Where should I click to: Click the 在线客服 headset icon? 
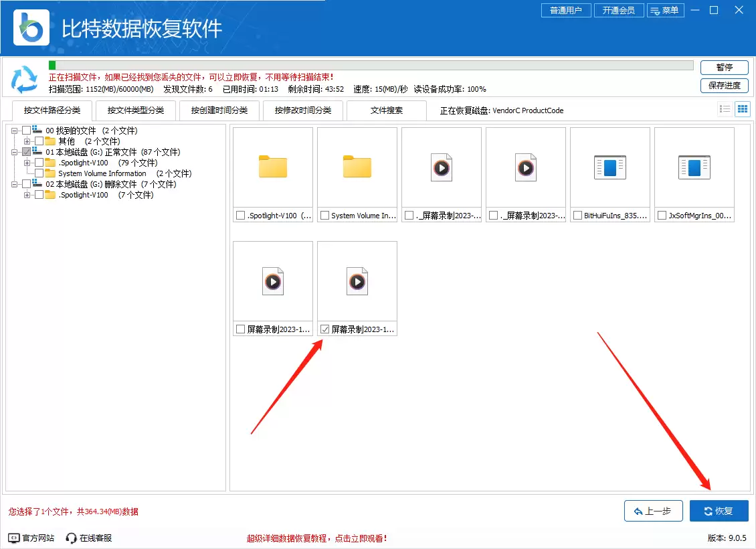pyautogui.click(x=72, y=538)
